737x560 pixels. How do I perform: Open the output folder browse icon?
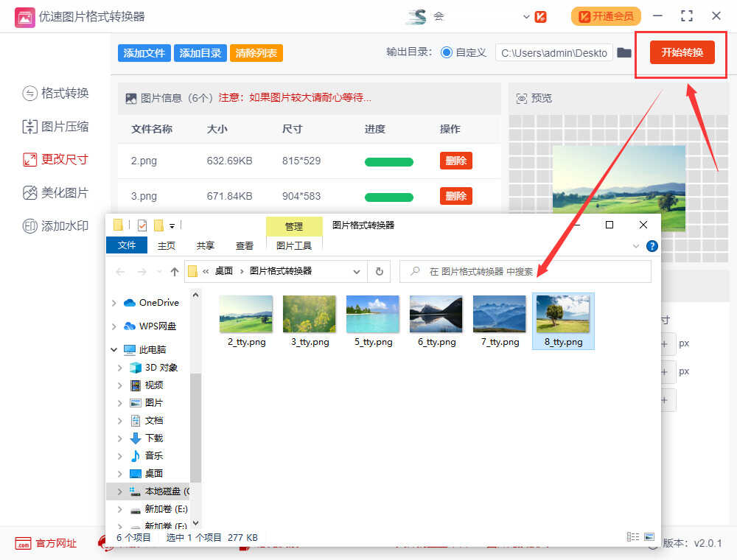click(x=624, y=52)
